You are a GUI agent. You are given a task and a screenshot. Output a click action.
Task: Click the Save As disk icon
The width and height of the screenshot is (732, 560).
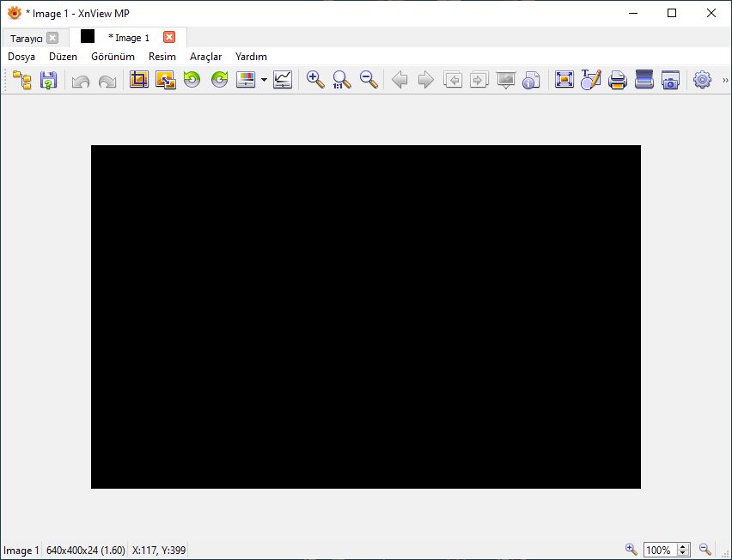click(49, 80)
